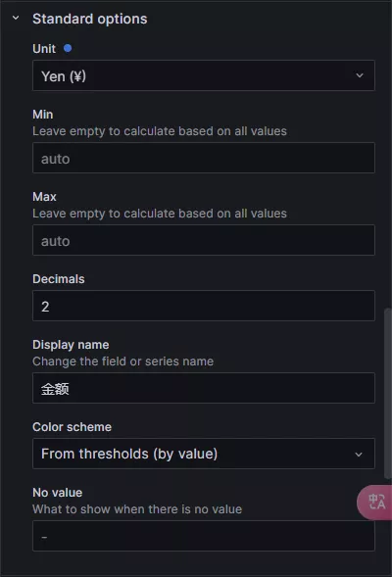
Task: Click the No value input field
Action: 204,536
